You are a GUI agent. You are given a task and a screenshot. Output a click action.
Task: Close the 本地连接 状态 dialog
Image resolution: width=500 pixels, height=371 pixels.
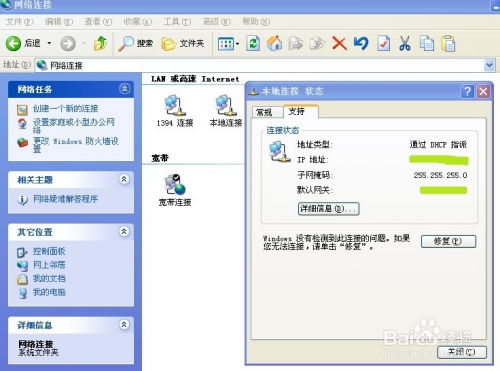click(x=483, y=91)
